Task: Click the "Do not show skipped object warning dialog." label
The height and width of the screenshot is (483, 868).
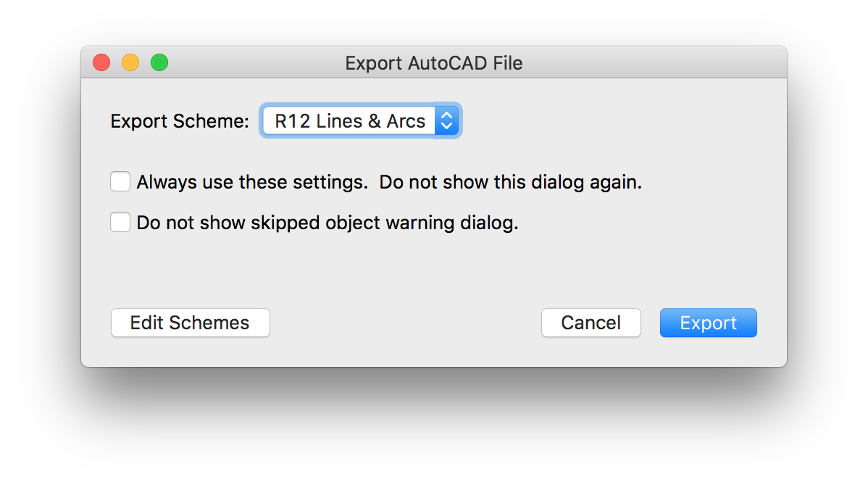Action: pos(327,223)
